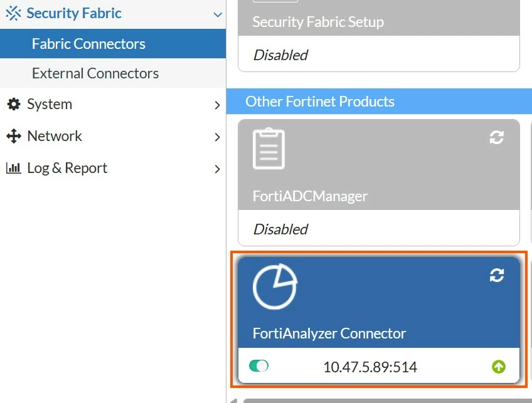Open the FortiADCManager card title

pos(310,196)
